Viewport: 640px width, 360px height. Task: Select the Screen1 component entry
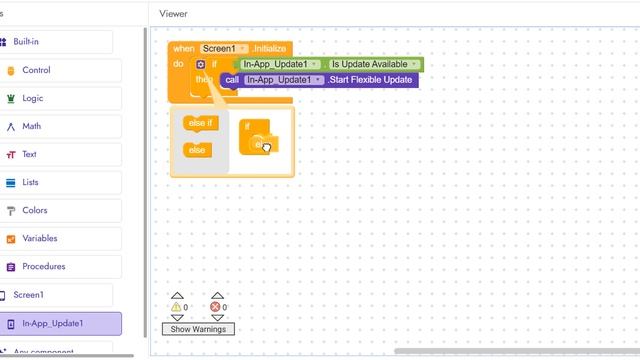tap(56, 295)
